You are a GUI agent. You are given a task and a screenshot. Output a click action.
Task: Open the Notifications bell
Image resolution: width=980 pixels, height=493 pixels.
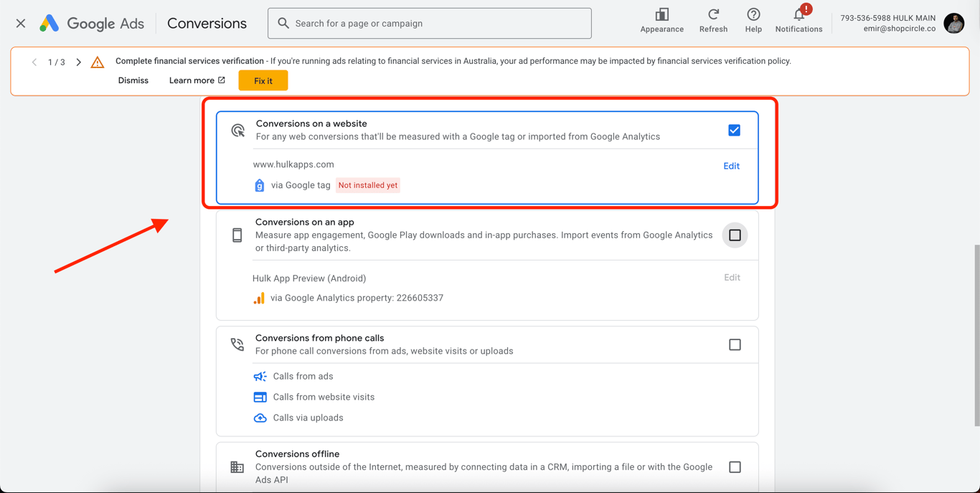[798, 15]
